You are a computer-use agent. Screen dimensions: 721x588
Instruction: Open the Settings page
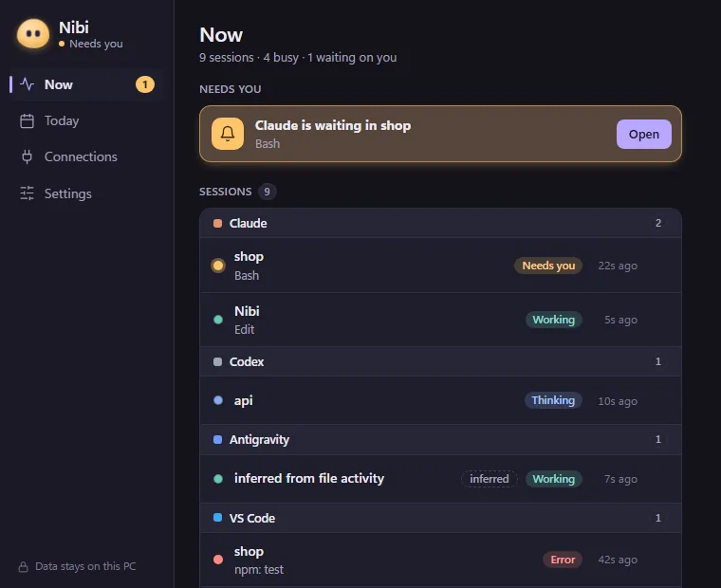(86, 193)
